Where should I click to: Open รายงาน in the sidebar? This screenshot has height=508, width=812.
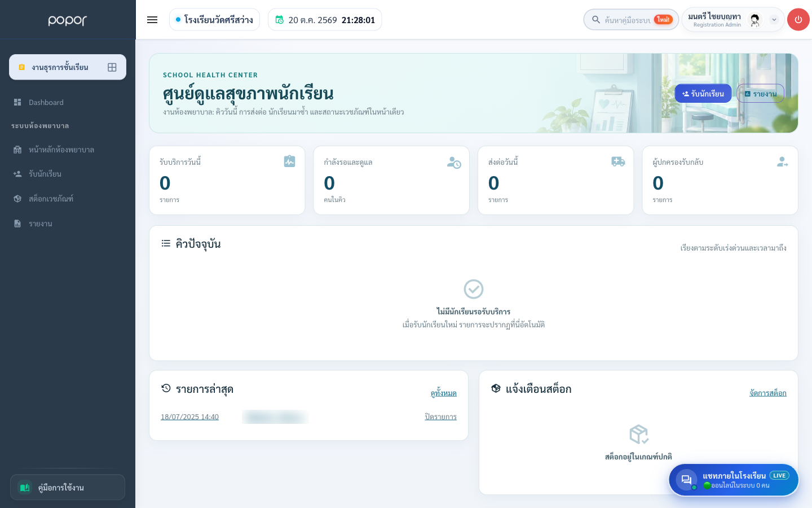tap(68, 224)
